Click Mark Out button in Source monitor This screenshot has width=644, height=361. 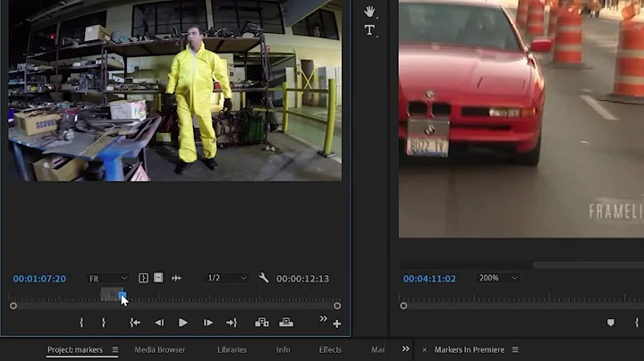[x=104, y=323]
